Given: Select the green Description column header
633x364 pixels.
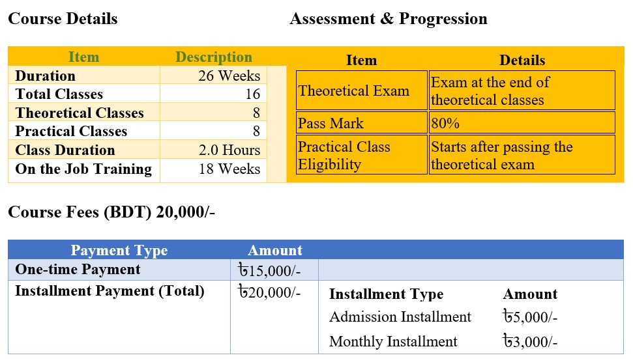Looking at the screenshot, I should (x=214, y=57).
